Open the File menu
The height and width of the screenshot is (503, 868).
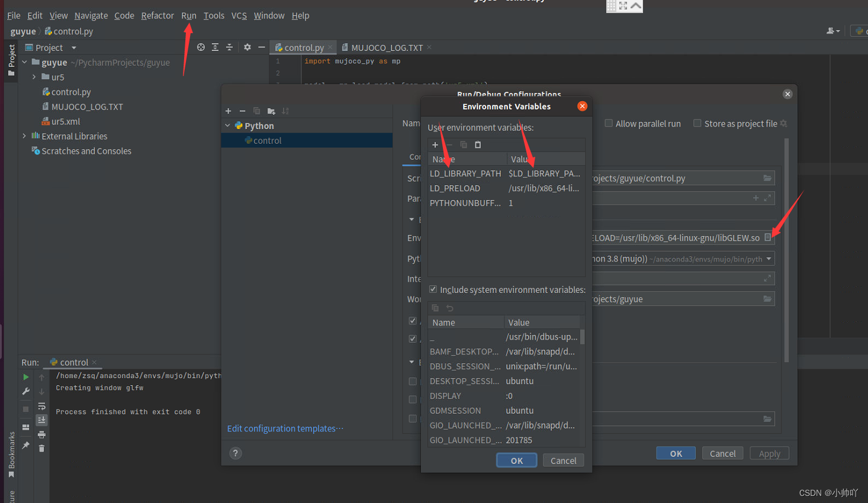pyautogui.click(x=14, y=15)
